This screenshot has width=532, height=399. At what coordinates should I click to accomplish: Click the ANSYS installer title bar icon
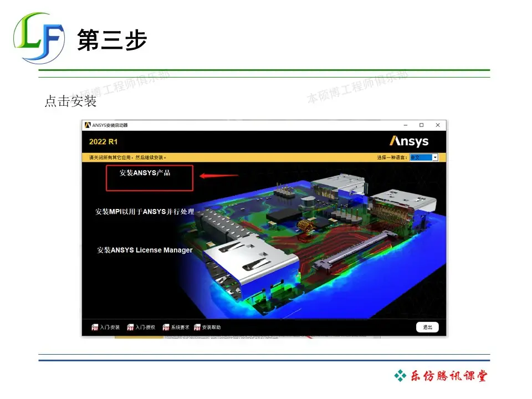point(88,125)
